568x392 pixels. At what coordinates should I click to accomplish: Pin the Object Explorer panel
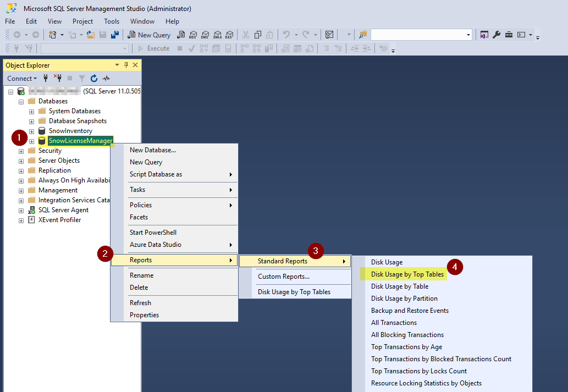pos(126,65)
